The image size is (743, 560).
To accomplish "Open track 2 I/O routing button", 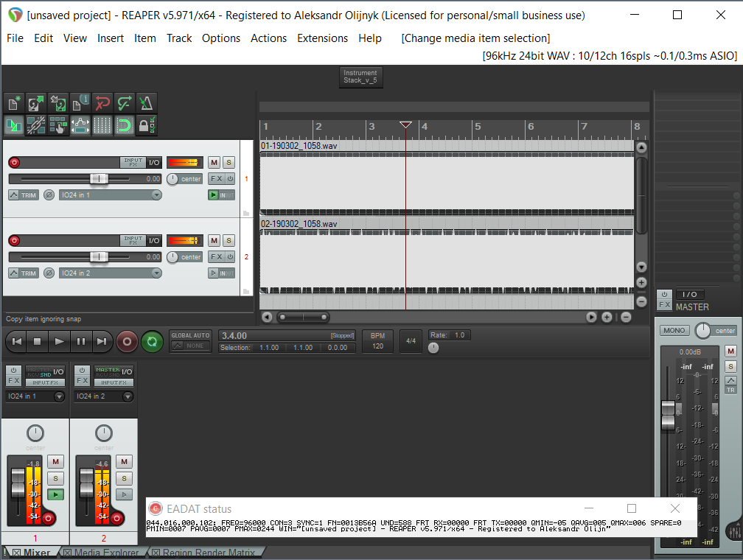I will pyautogui.click(x=154, y=240).
